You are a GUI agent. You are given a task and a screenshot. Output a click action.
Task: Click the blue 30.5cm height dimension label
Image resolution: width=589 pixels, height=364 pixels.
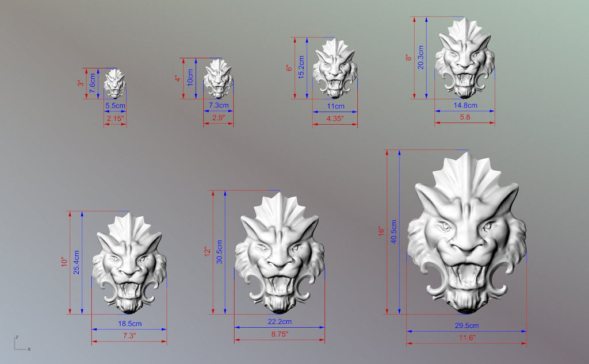[220, 252]
